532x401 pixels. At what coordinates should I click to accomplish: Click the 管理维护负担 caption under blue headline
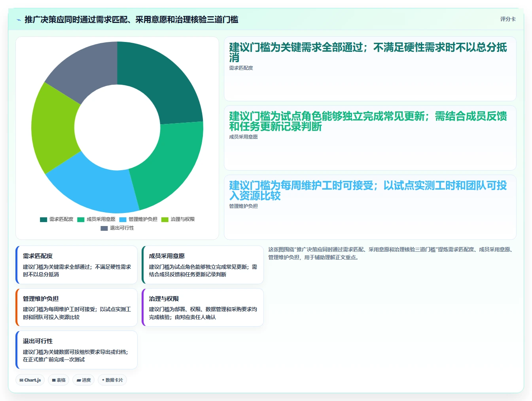coord(243,206)
